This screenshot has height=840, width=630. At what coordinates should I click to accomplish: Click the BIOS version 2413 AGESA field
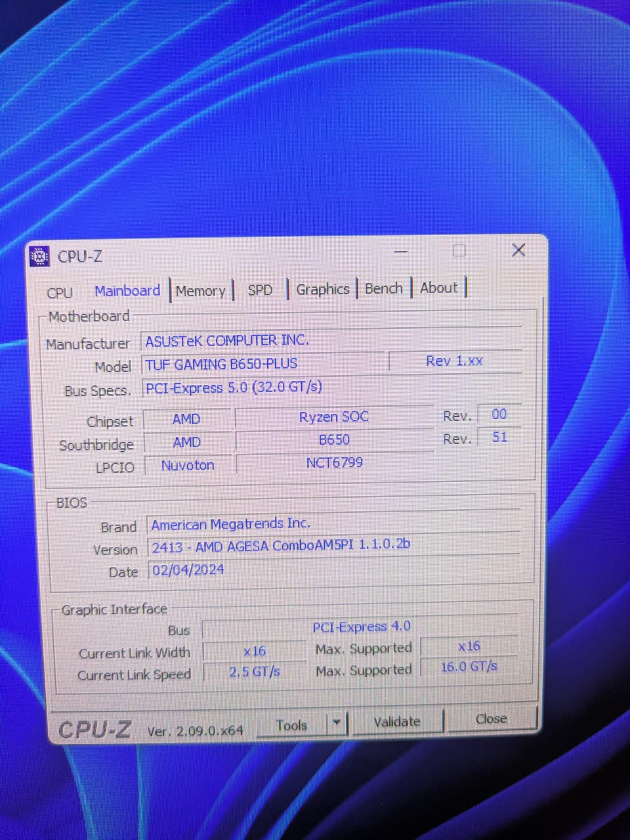coord(333,546)
